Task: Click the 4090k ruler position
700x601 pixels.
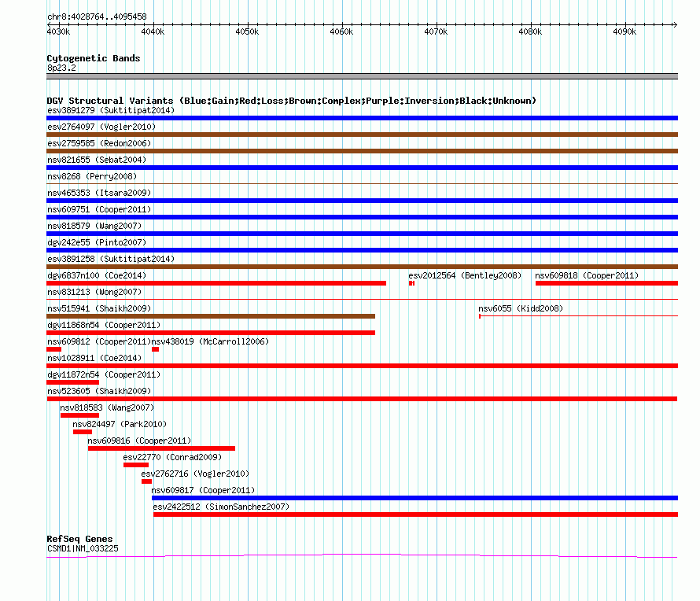Action: 624,31
